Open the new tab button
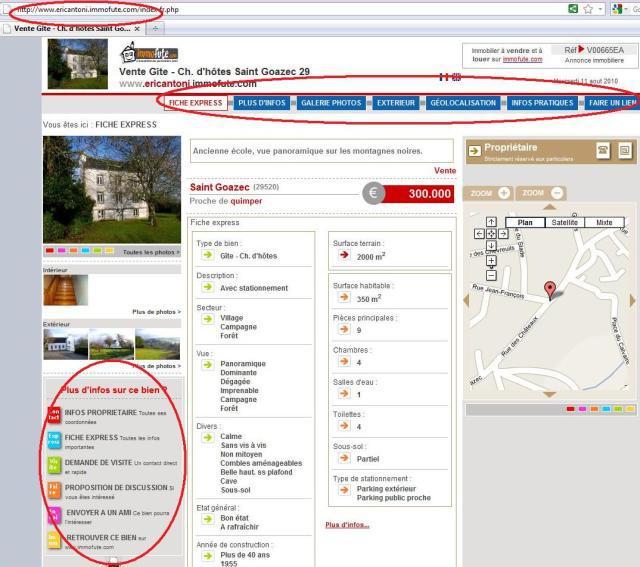Image resolution: width=640 pixels, height=567 pixels. point(155,29)
